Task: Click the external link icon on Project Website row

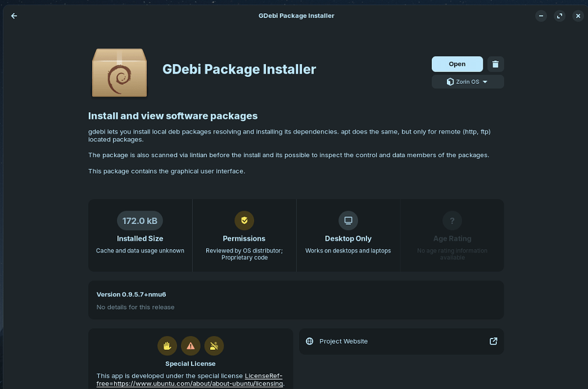Action: 493,341
